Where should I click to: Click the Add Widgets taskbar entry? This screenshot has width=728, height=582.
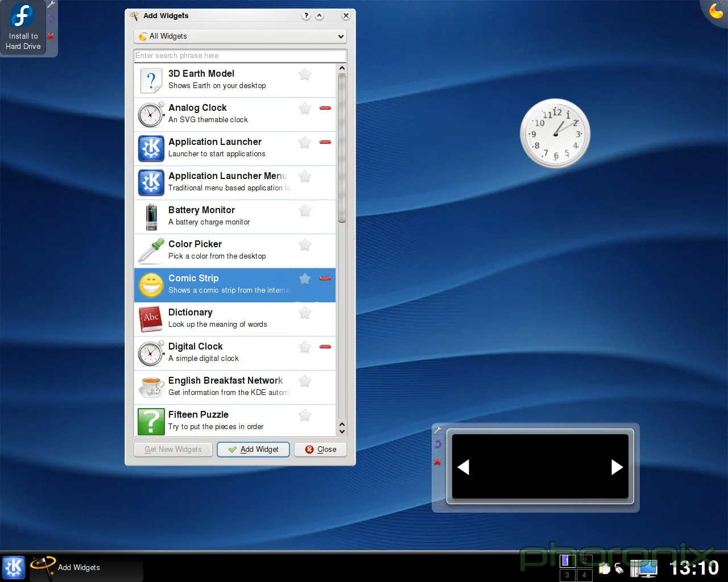(85, 567)
